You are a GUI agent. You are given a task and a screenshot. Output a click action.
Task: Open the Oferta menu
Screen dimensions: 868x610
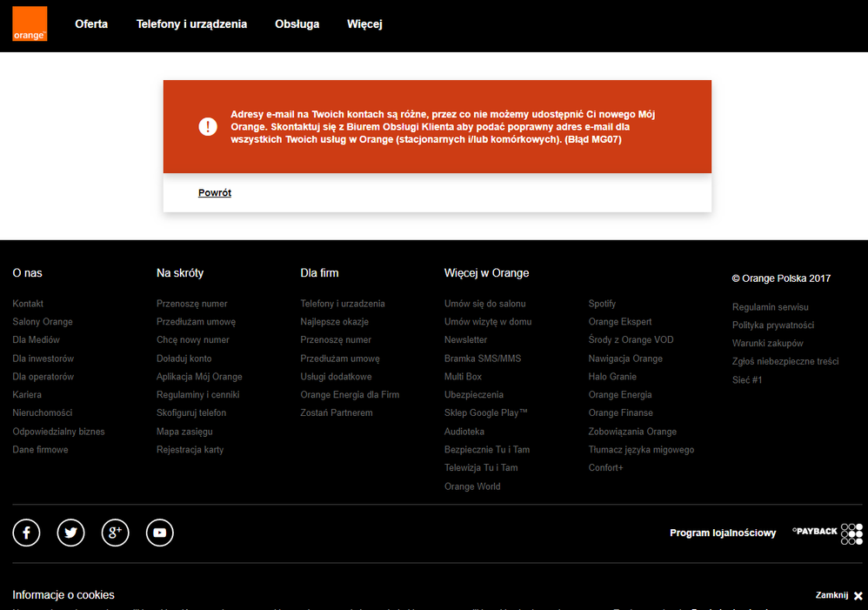pos(91,24)
